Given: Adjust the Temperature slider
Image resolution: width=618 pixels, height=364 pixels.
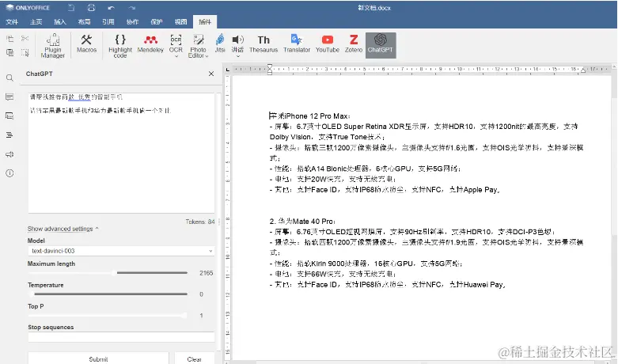Looking at the screenshot, I should click(x=108, y=294).
